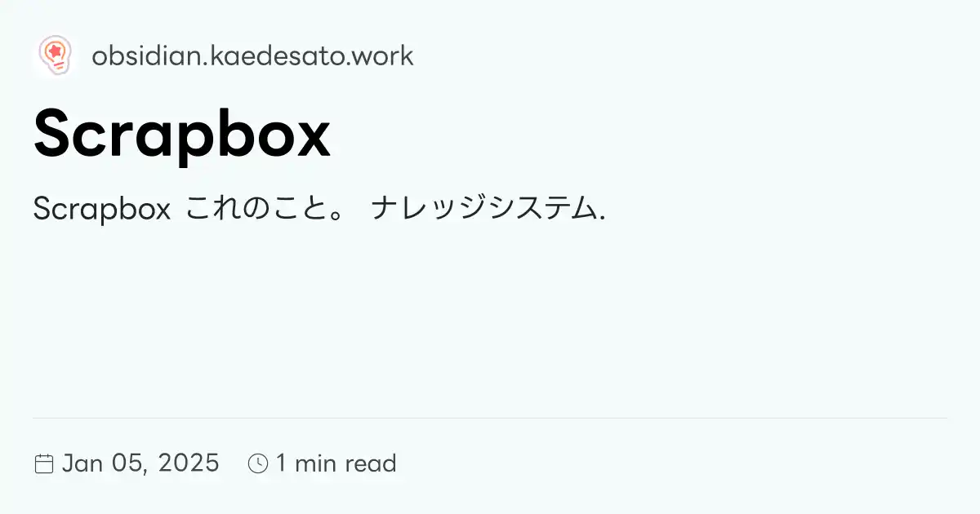Click the capital "S" of the large heading

[54, 135]
